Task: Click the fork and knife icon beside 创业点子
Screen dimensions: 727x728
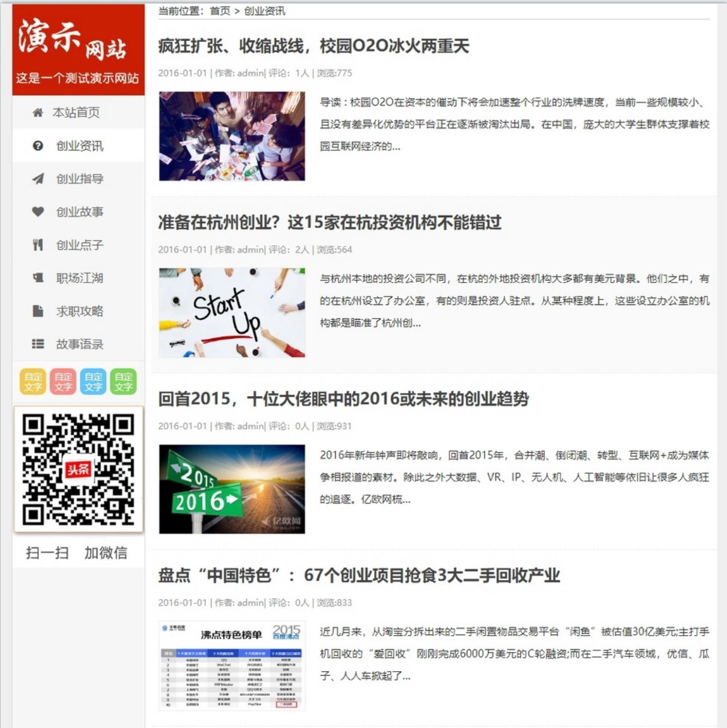Action: click(38, 245)
